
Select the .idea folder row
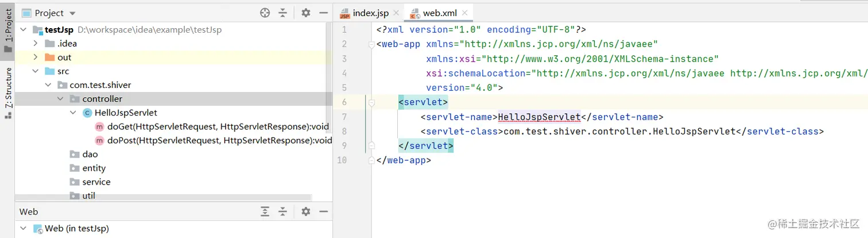point(172,44)
